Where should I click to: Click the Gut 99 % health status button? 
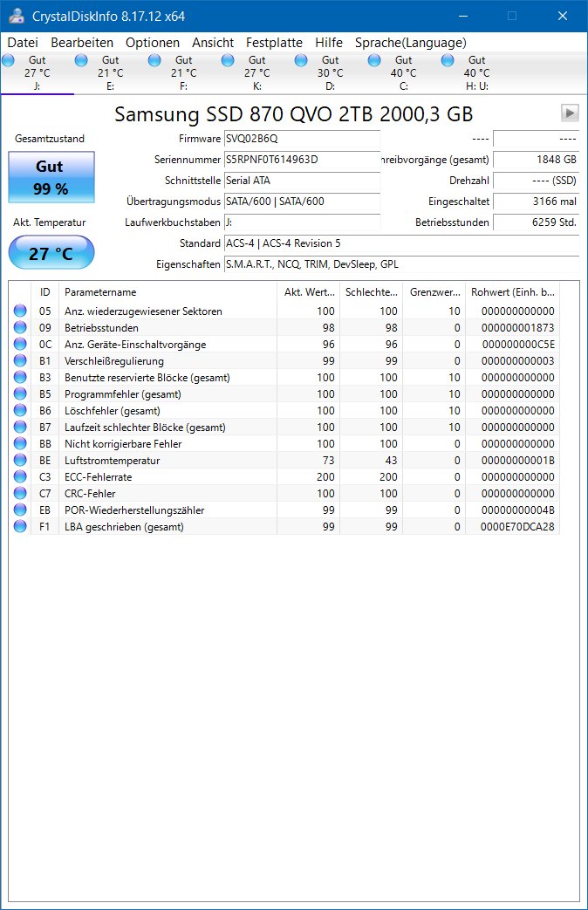click(51, 178)
